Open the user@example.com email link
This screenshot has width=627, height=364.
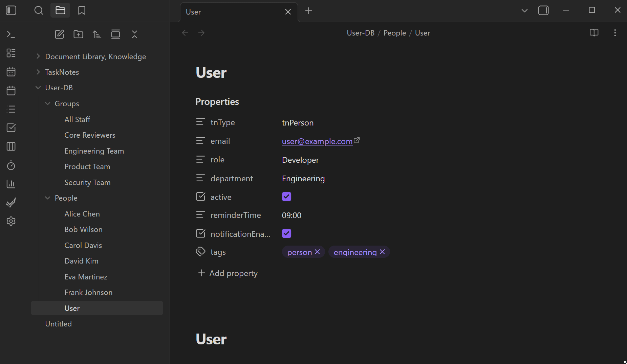tap(317, 141)
